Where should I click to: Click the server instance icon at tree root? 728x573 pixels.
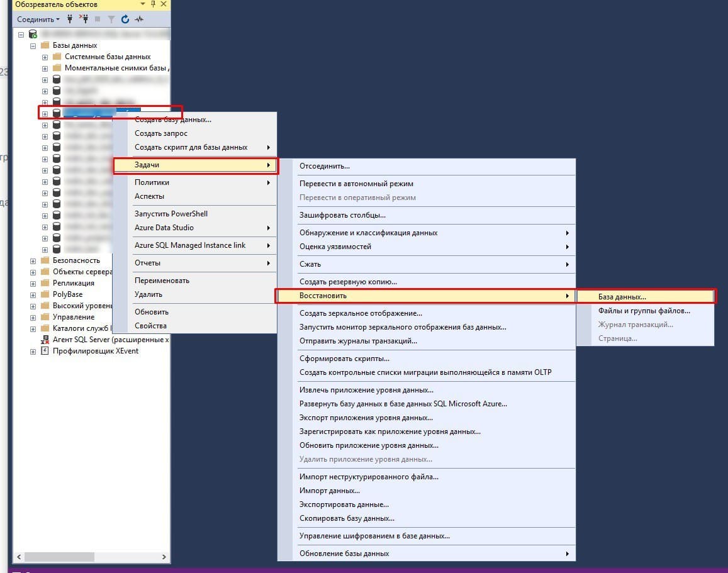33,35
